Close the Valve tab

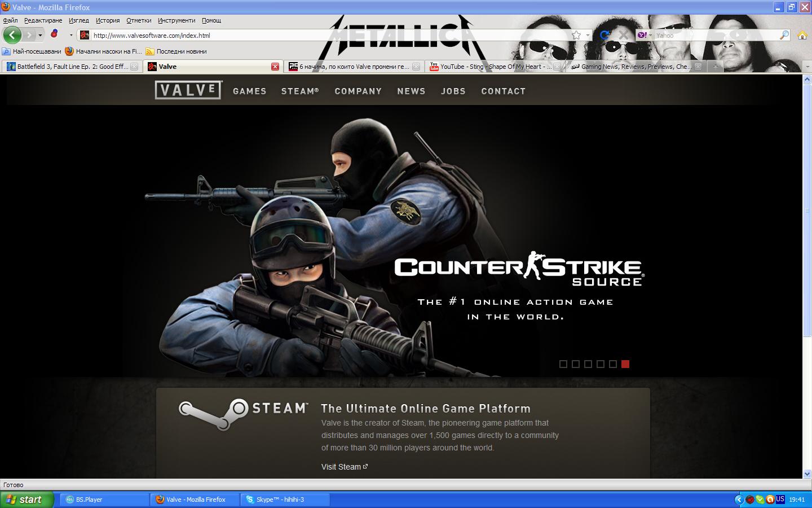(x=275, y=67)
